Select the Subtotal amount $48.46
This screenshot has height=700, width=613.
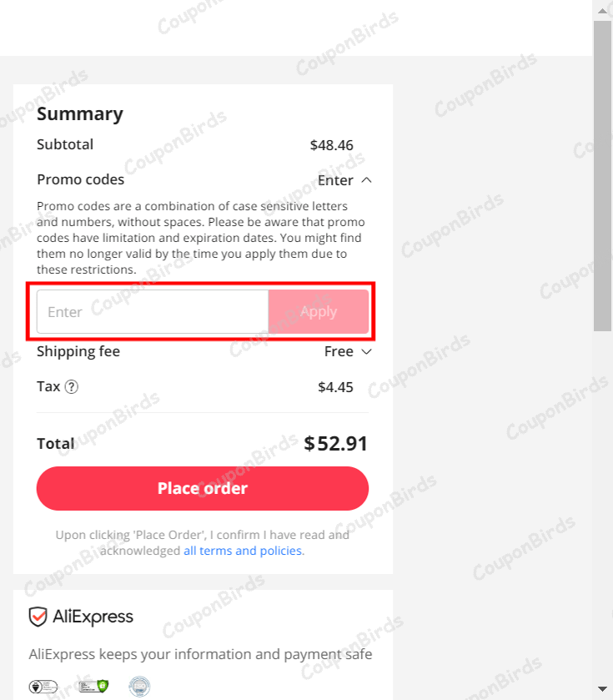(332, 144)
